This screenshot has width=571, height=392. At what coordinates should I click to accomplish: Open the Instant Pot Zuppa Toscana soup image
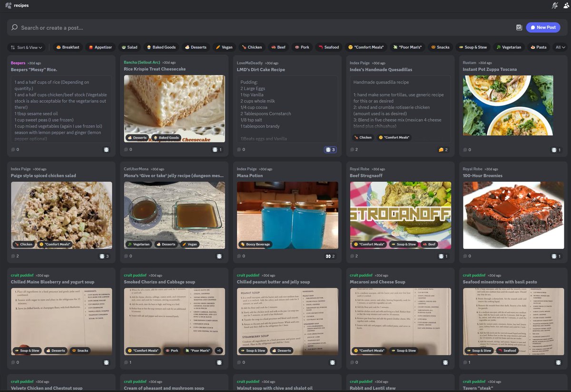point(508,105)
